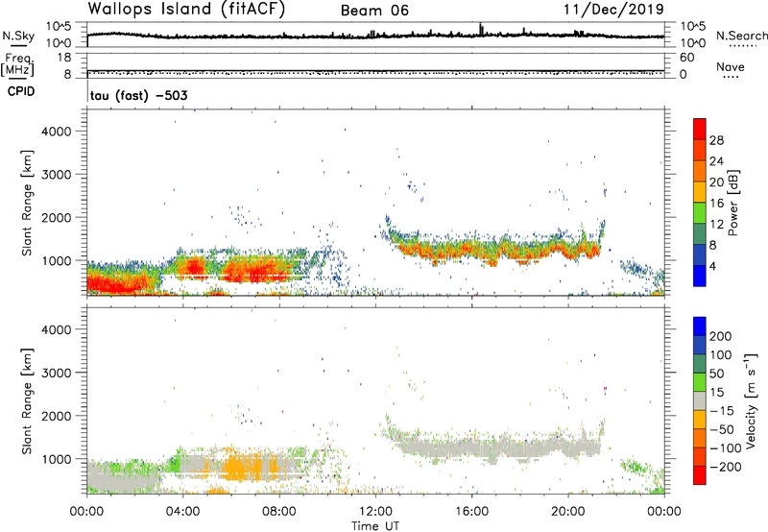Click the '2000' tick on the velocity panel

pyautogui.click(x=56, y=416)
